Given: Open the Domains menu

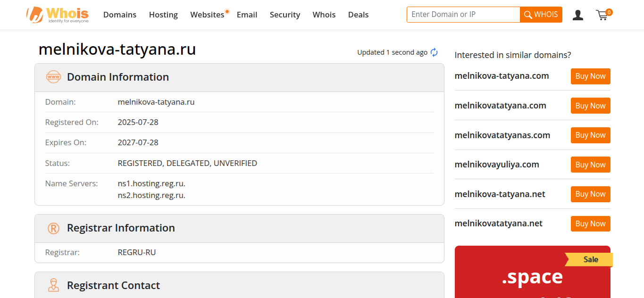Looking at the screenshot, I should click(x=120, y=15).
